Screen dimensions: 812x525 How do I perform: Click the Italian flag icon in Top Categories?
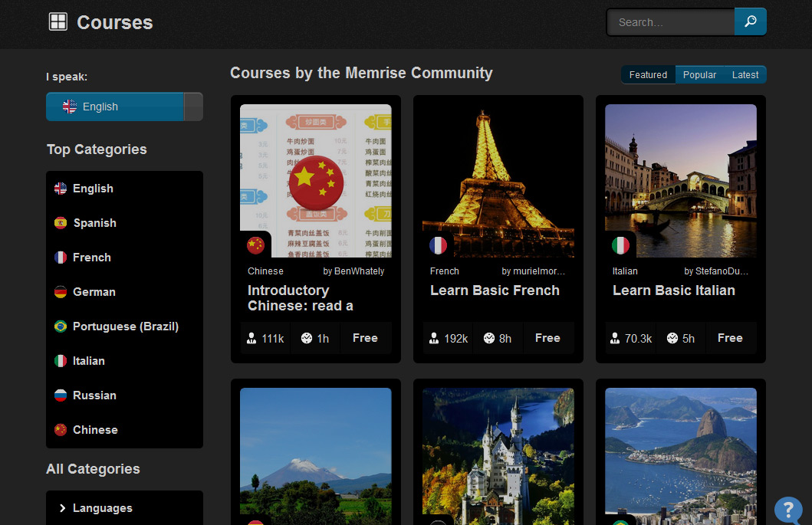[x=61, y=361]
